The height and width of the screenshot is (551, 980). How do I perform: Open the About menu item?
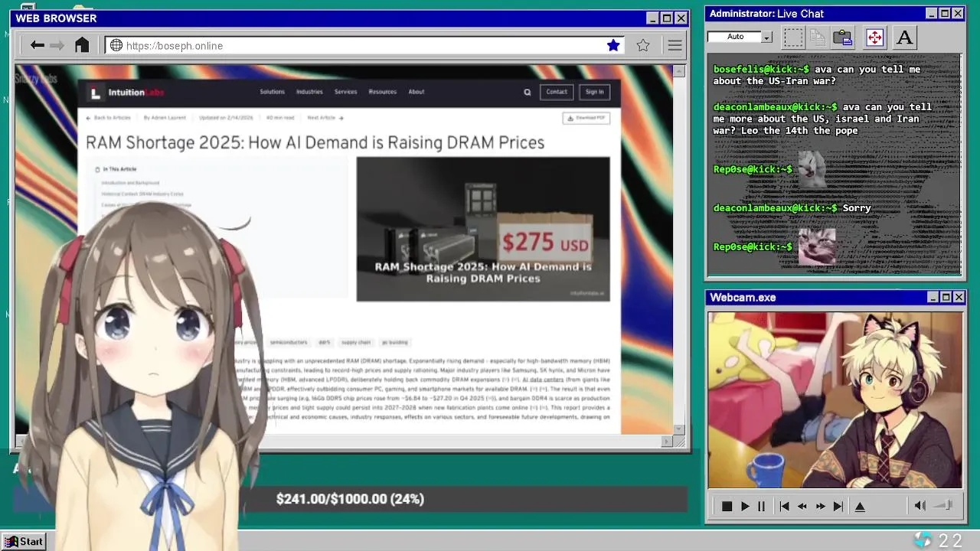[416, 92]
